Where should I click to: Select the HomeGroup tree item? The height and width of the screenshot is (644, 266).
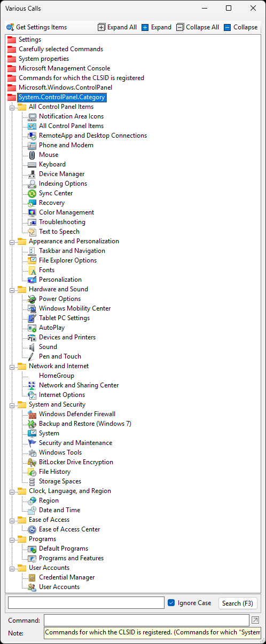click(x=57, y=376)
